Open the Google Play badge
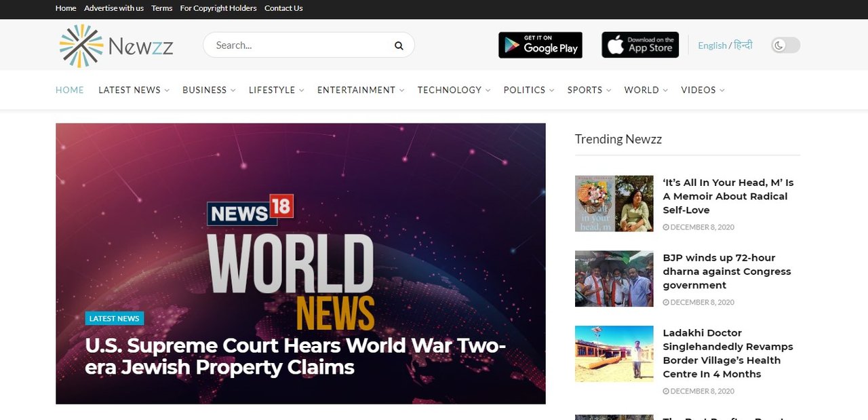This screenshot has height=420, width=868. 540,45
